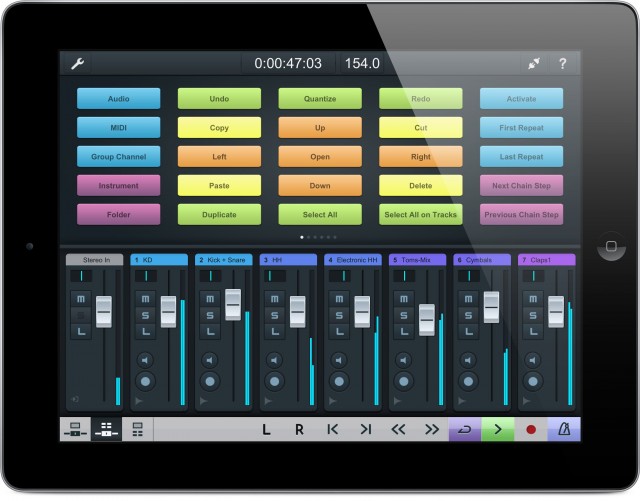Switch to the third mixer view tab

[137, 430]
